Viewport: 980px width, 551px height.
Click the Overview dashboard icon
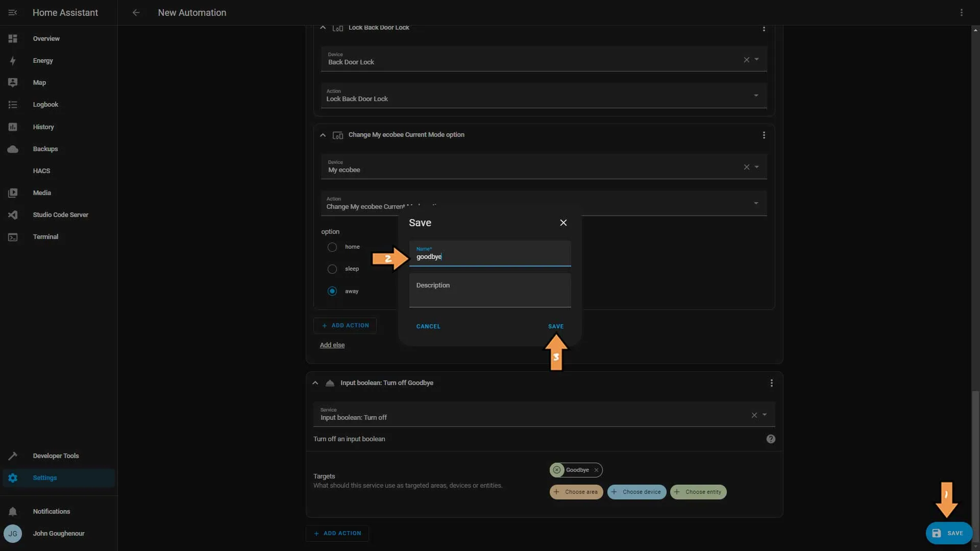13,38
